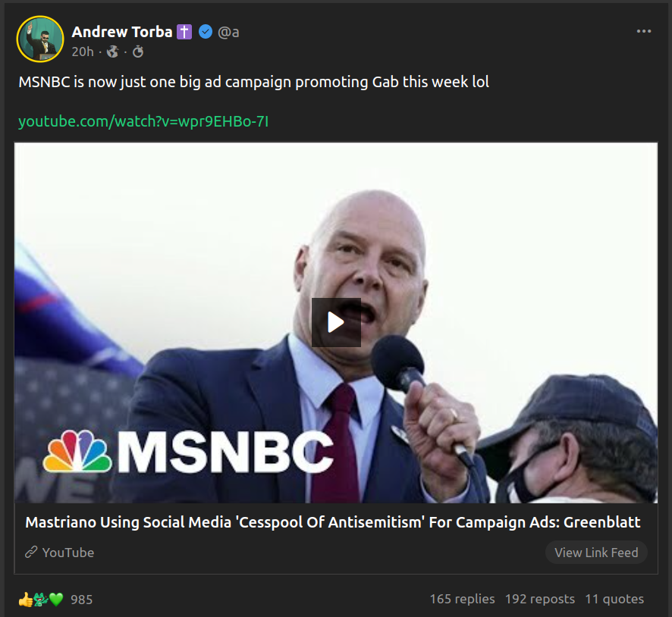Show the 192 reposts list
This screenshot has width=672, height=617.
[x=539, y=599]
